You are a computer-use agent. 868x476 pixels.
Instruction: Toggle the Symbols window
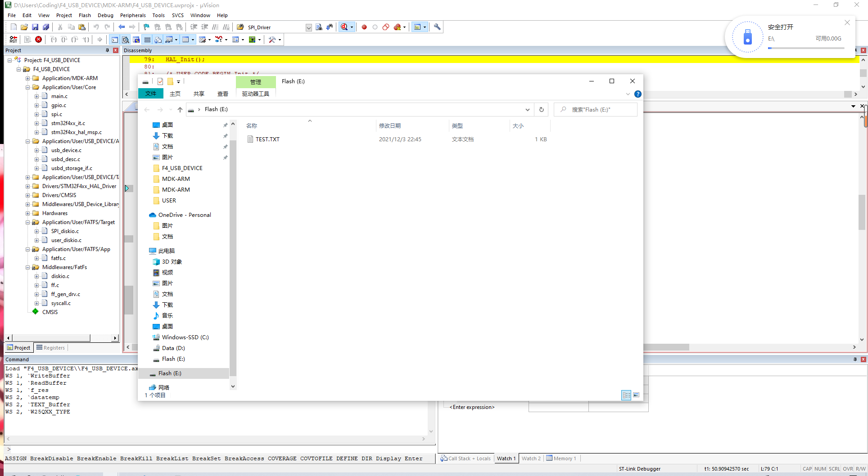tap(136, 40)
